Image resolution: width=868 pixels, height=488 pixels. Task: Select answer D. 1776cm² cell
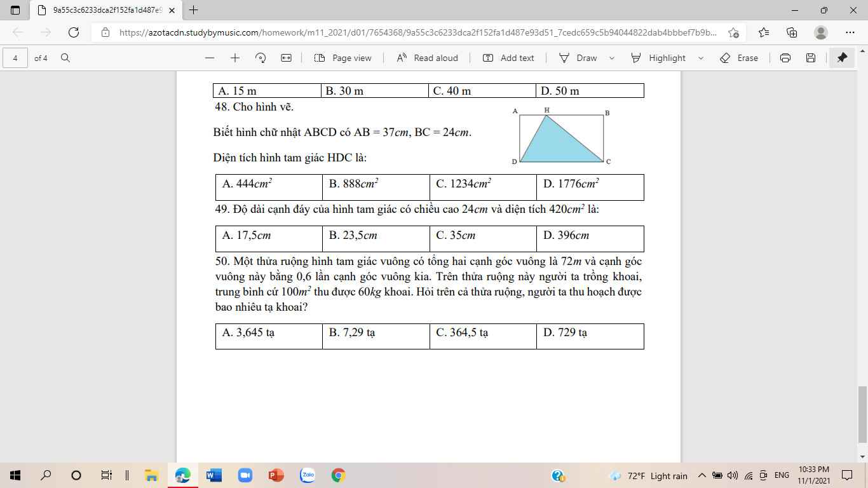pos(590,187)
